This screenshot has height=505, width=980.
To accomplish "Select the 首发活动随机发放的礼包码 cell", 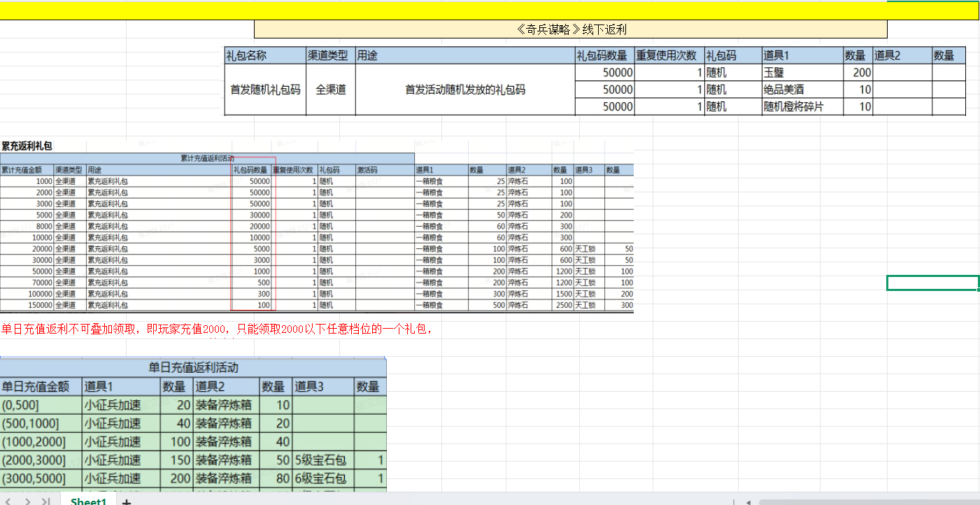I will (464, 90).
